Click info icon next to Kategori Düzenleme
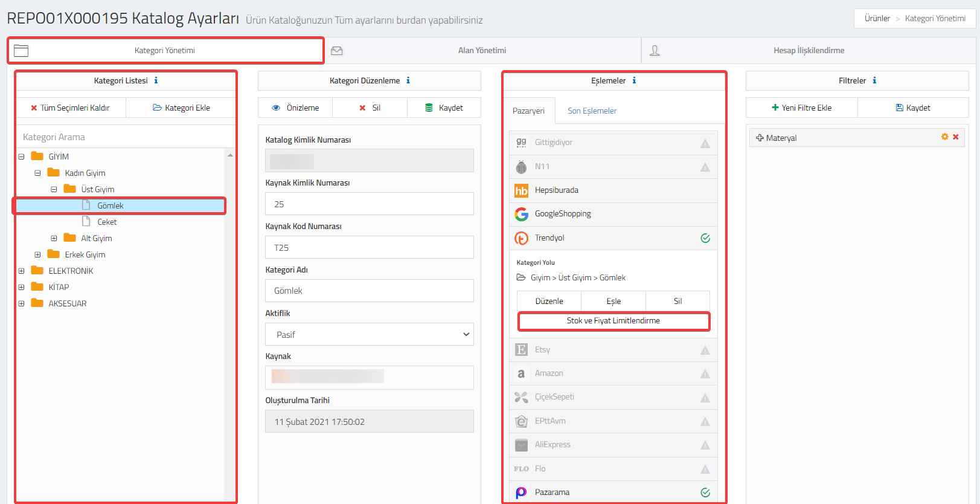 click(x=408, y=80)
